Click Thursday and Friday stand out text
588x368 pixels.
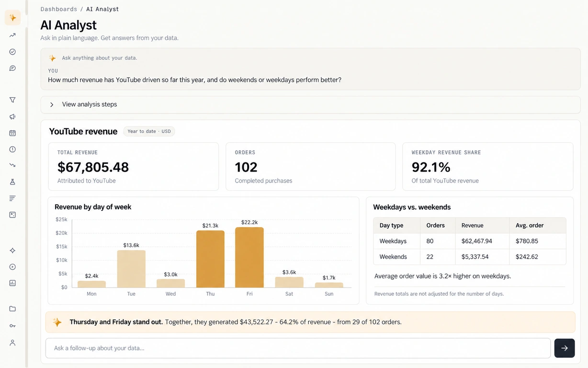[116, 322]
